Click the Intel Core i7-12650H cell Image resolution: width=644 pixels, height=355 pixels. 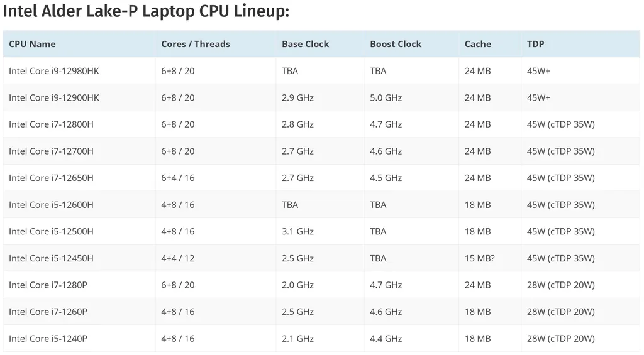(52, 178)
